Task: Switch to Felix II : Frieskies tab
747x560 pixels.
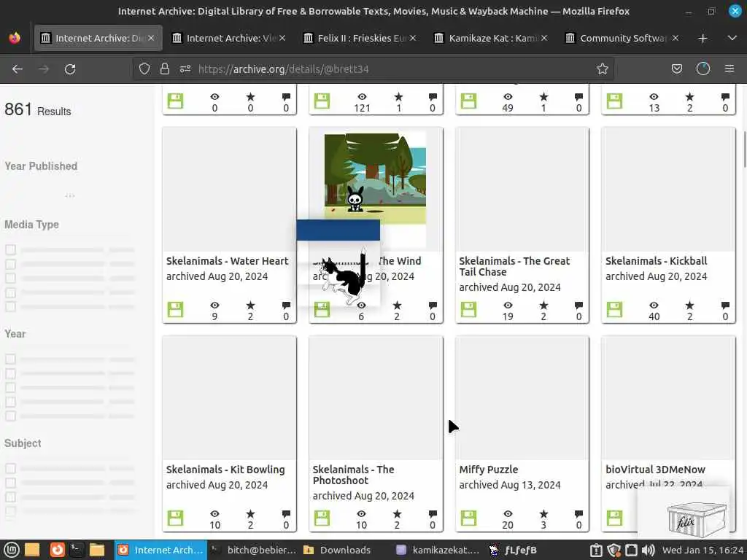Action: click(360, 38)
